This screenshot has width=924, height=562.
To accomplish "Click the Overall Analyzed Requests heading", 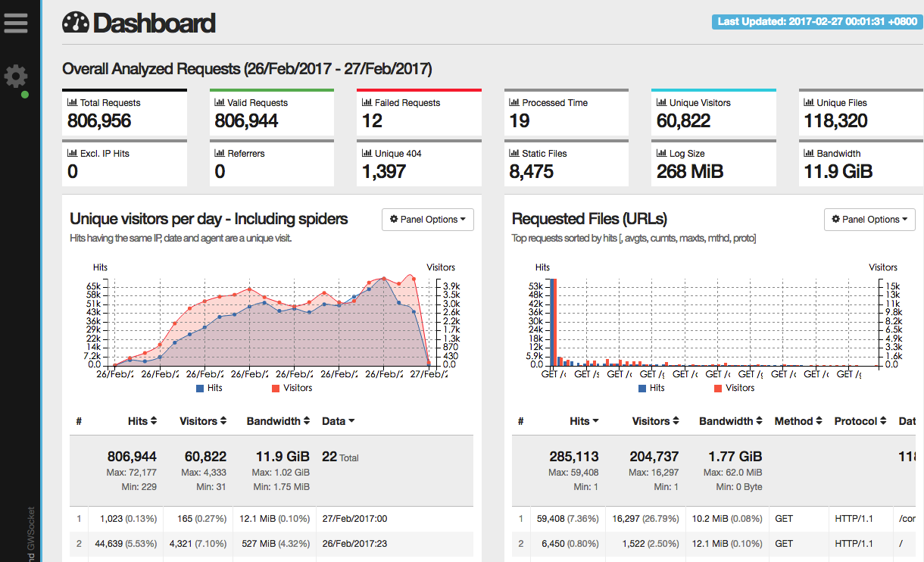I will pyautogui.click(x=247, y=69).
